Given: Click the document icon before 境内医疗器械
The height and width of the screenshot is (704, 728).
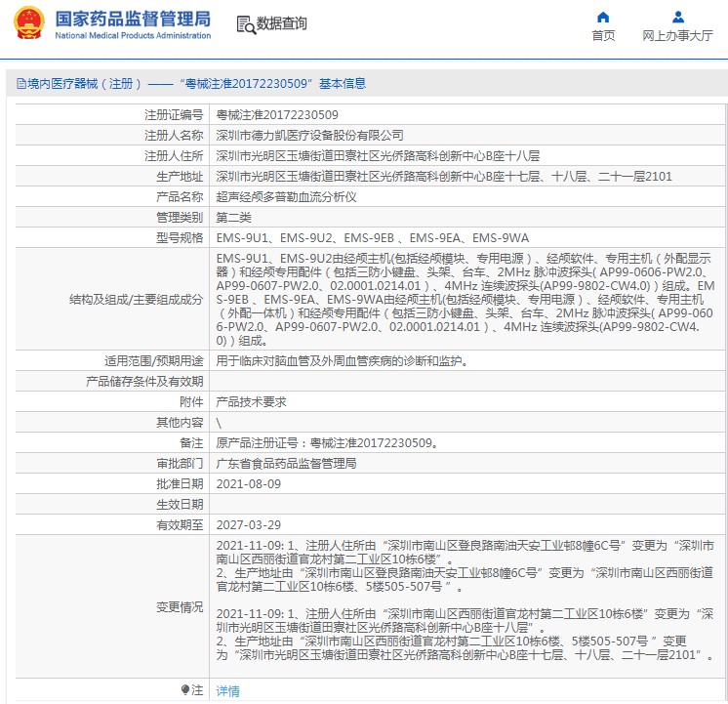Looking at the screenshot, I should 21,84.
